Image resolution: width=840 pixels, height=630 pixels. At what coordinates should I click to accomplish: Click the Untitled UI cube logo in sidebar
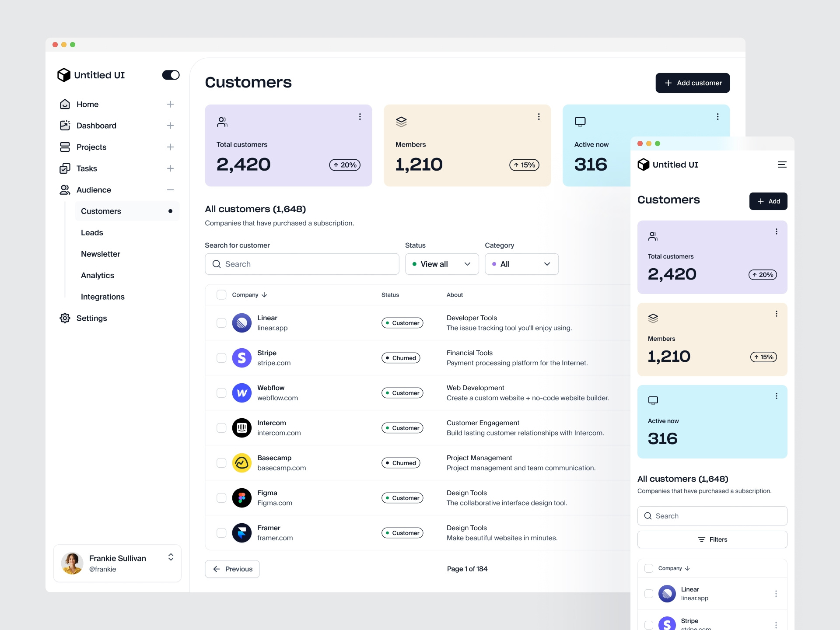point(64,75)
